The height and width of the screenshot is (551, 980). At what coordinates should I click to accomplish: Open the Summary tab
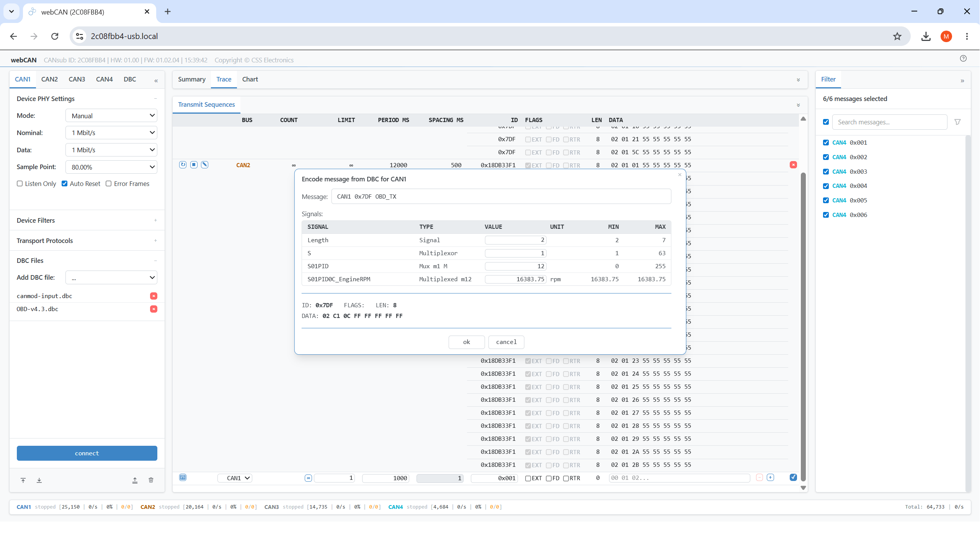[192, 79]
